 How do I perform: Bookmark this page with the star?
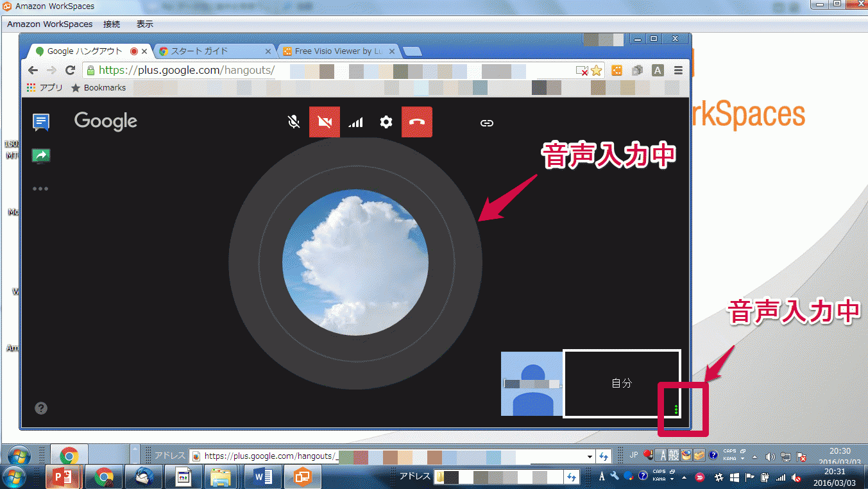(x=597, y=71)
